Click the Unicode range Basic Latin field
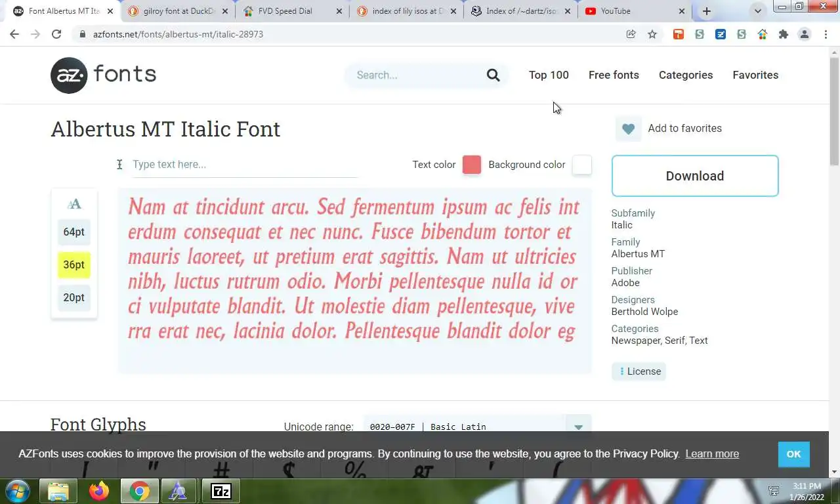The height and width of the screenshot is (504, 840). point(464,427)
